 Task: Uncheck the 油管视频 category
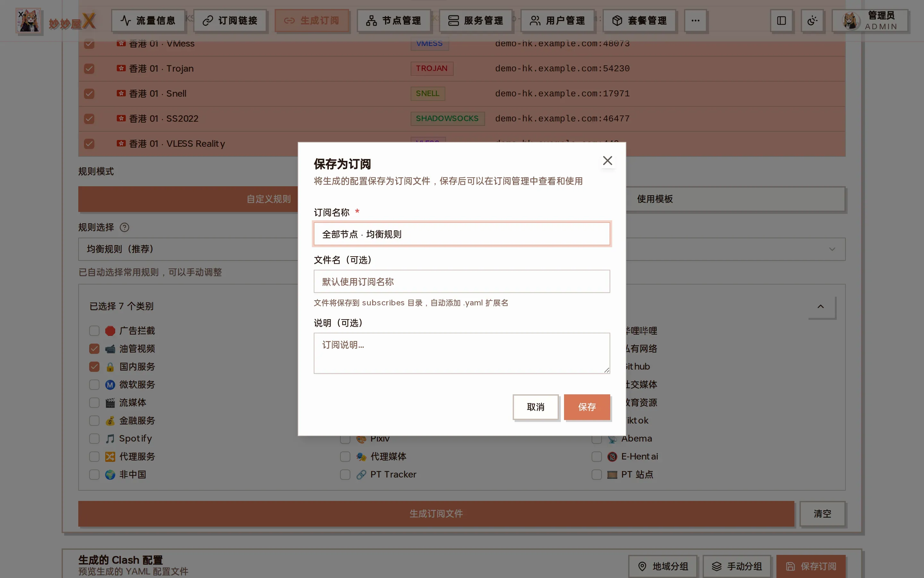pos(94,349)
